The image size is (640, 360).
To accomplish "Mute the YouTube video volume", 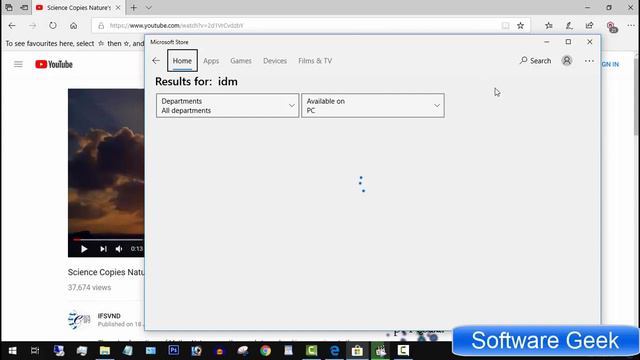I will click(x=119, y=249).
